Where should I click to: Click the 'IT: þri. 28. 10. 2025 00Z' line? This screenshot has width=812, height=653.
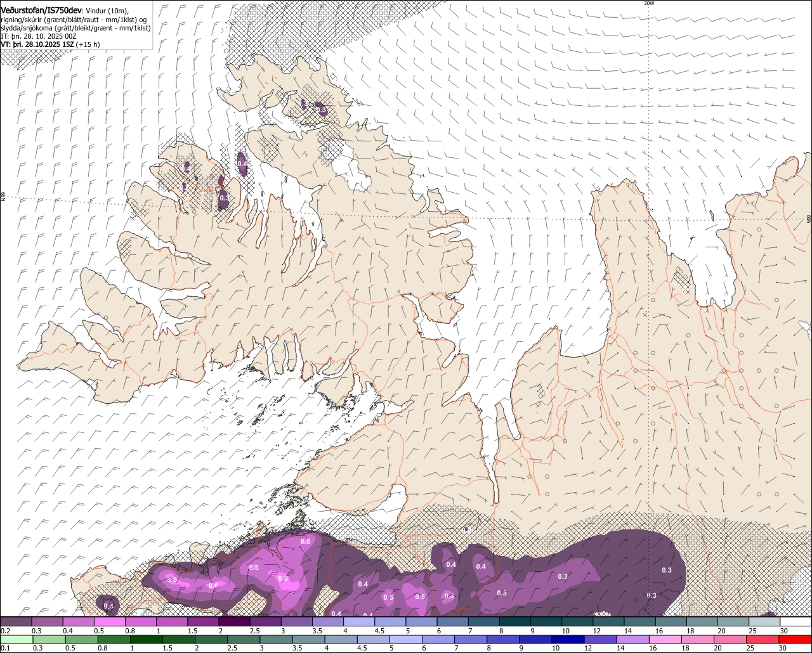pyautogui.click(x=39, y=36)
